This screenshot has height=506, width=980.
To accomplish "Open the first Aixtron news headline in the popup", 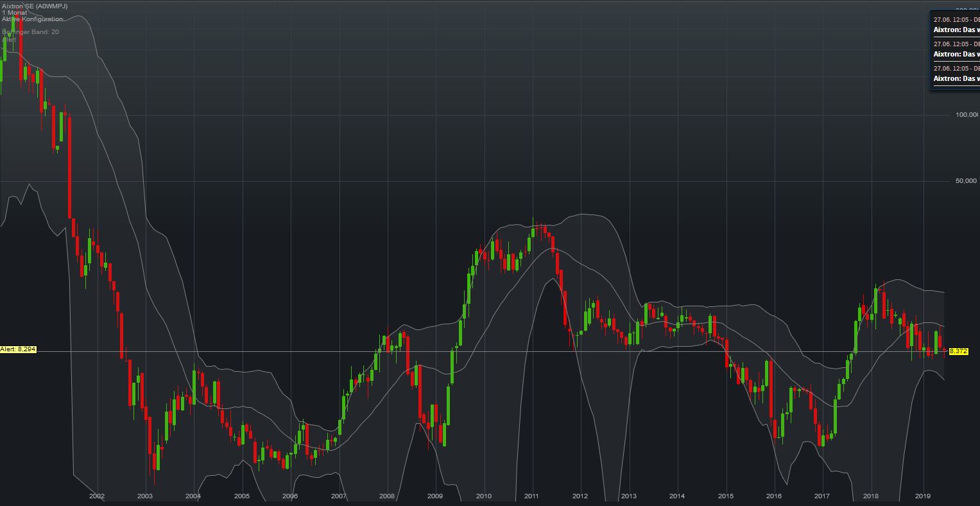I will (956, 30).
